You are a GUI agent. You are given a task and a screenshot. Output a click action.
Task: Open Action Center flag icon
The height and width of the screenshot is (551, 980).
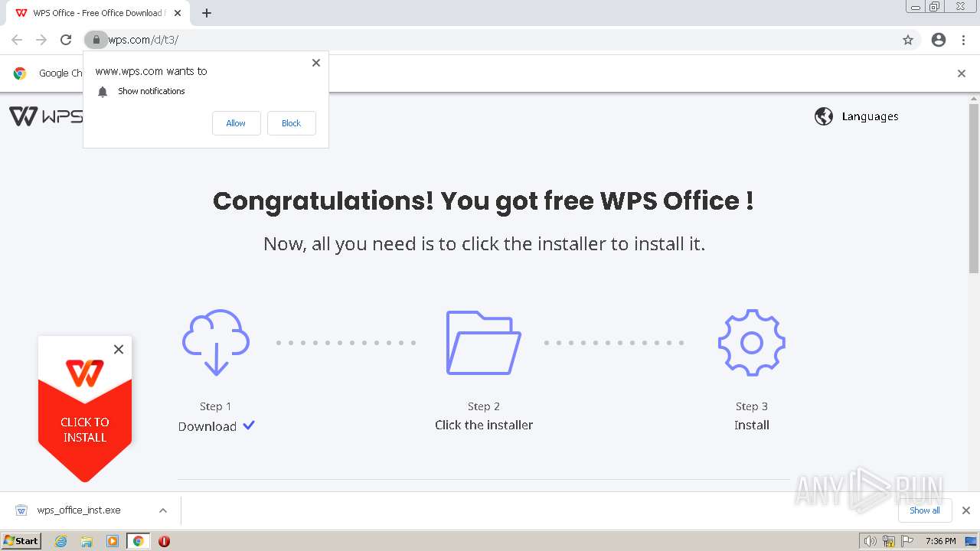tap(907, 541)
